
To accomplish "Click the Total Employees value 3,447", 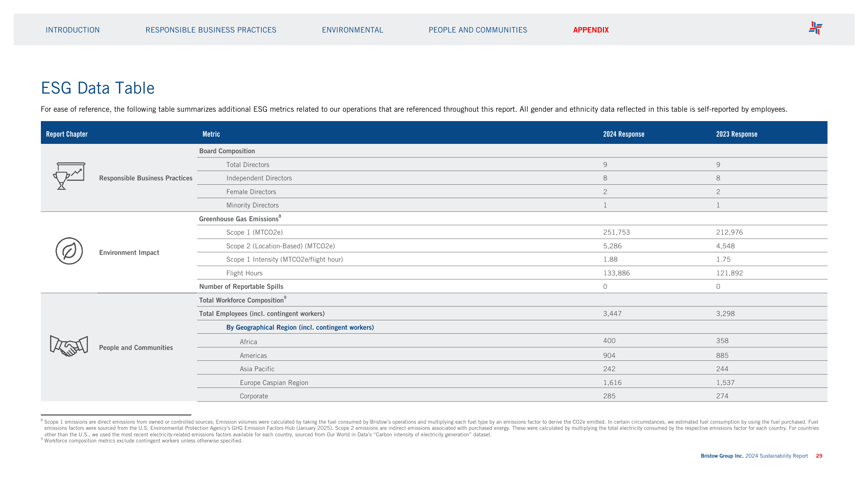I will (x=612, y=314).
